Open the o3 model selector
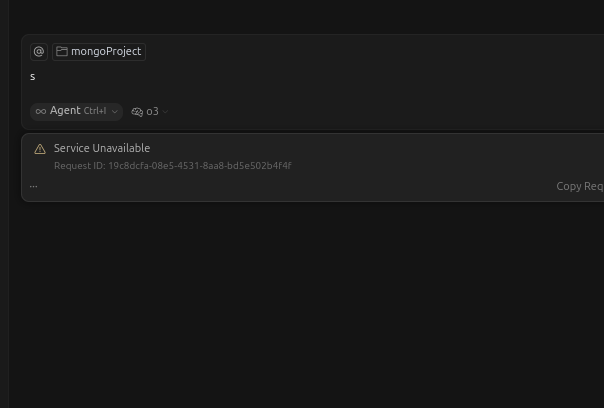The width and height of the screenshot is (604, 408). click(x=150, y=112)
